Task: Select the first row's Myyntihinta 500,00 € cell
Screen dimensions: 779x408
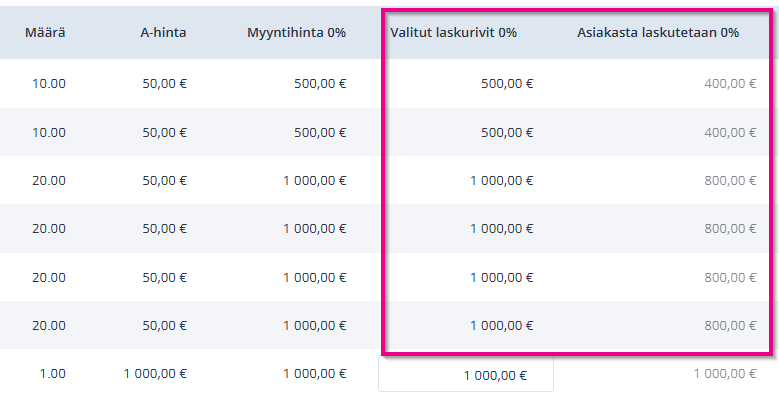Action: 320,84
